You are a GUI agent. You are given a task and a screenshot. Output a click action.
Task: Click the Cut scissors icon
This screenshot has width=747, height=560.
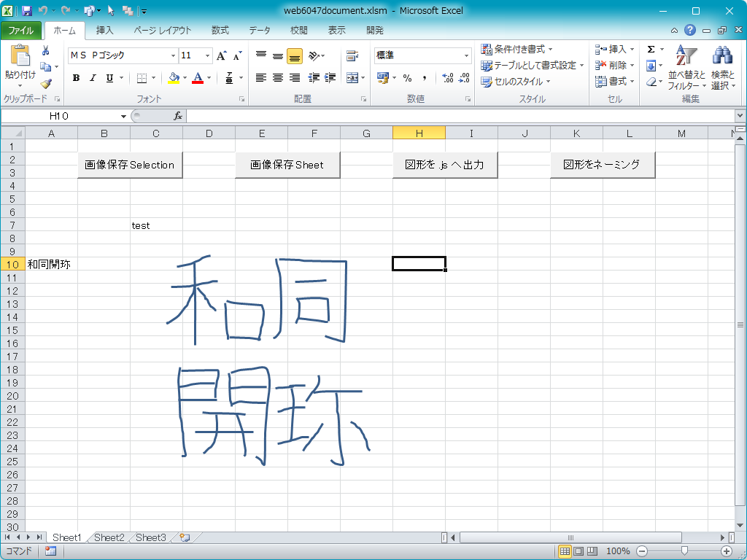46,50
